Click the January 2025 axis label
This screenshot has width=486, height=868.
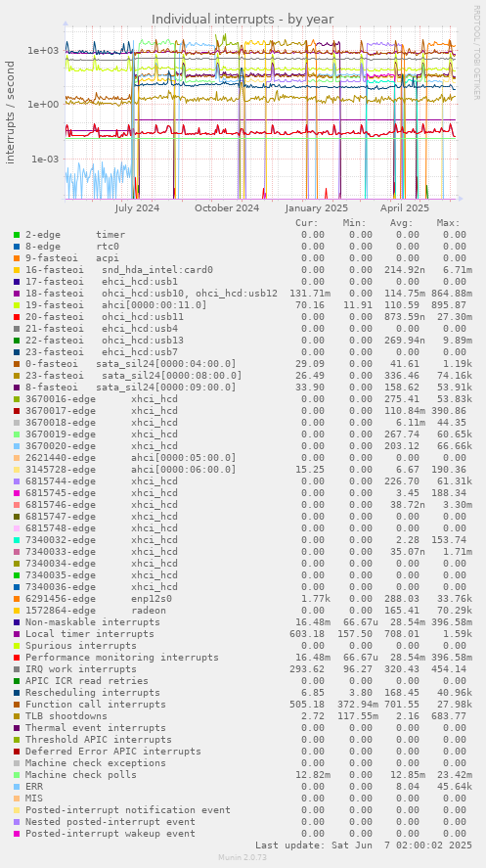click(x=317, y=208)
